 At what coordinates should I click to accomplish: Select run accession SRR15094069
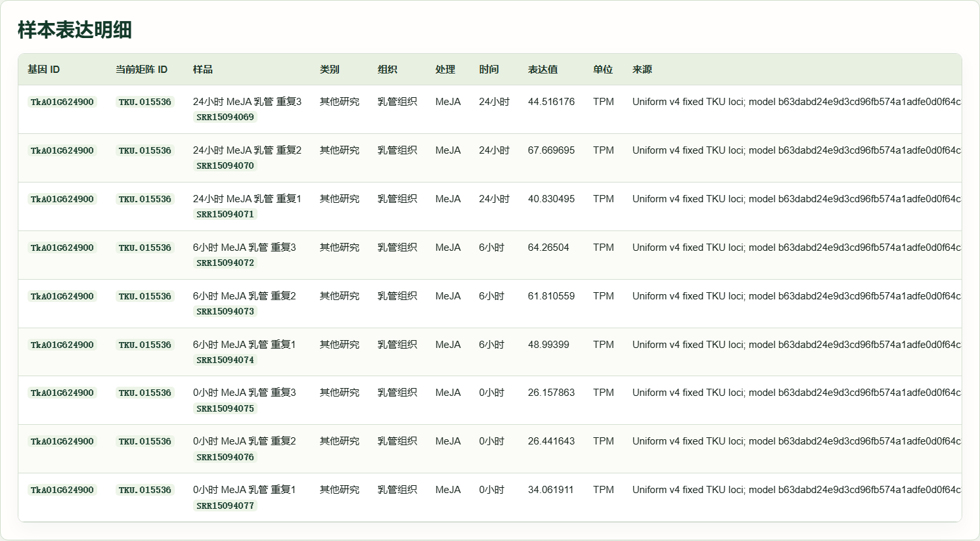tap(225, 118)
